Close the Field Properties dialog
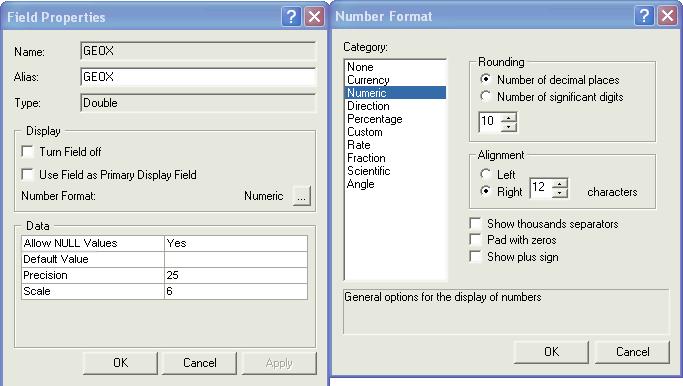 tap(314, 17)
